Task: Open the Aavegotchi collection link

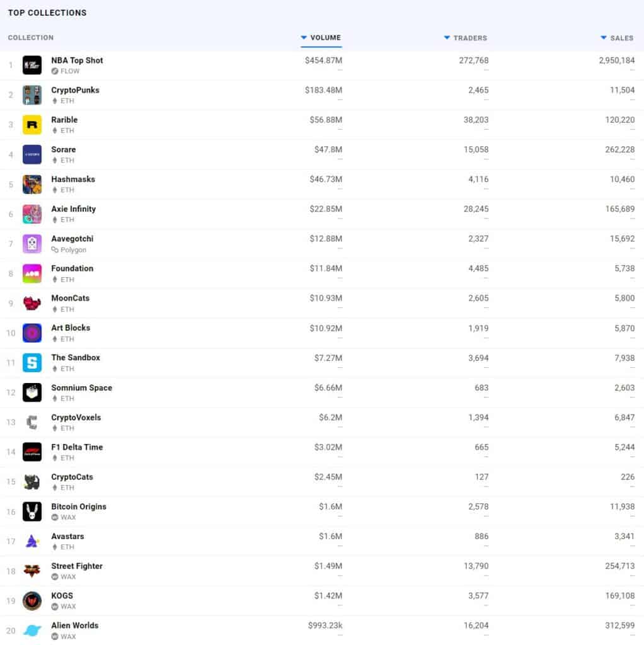Action: pyautogui.click(x=72, y=239)
